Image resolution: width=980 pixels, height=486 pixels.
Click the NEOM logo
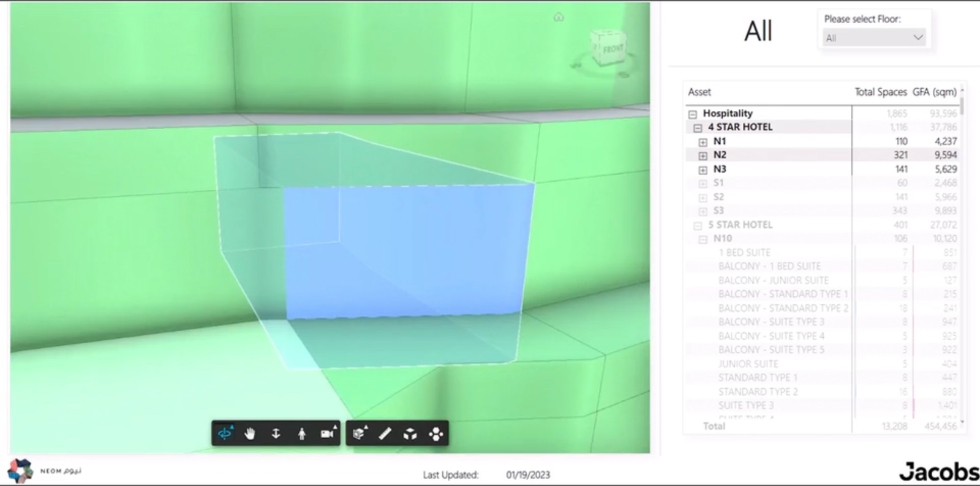(x=44, y=471)
